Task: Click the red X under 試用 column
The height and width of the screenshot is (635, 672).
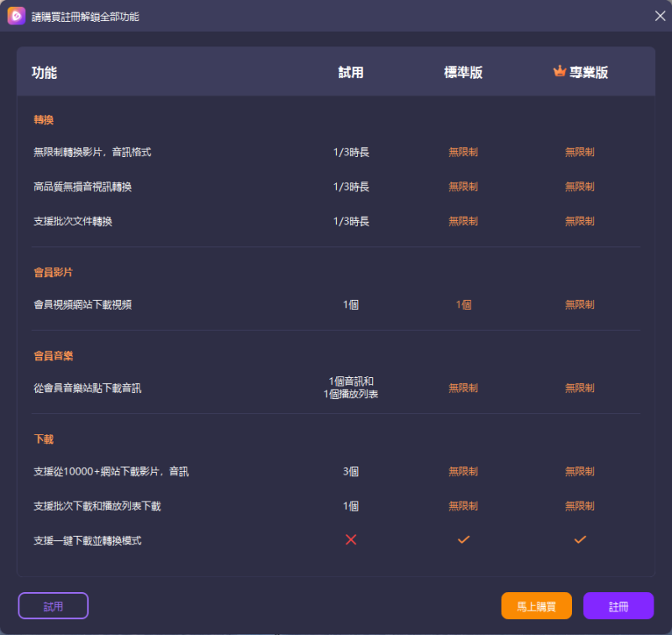Action: click(349, 540)
